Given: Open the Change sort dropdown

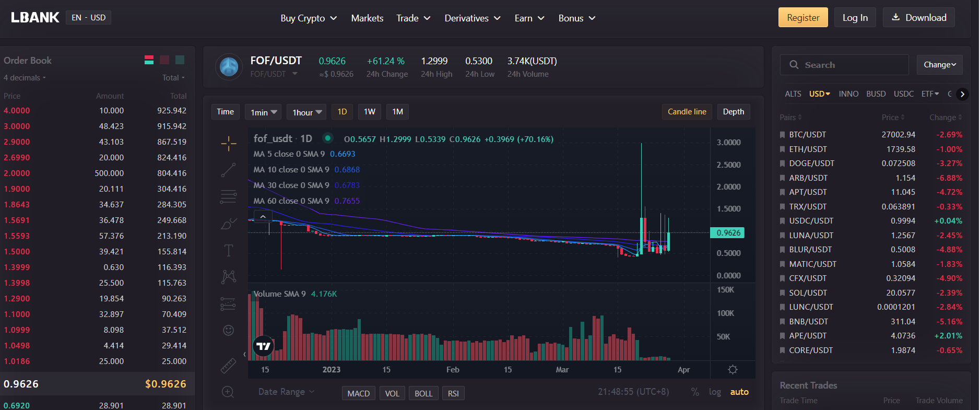Looking at the screenshot, I should pyautogui.click(x=939, y=65).
